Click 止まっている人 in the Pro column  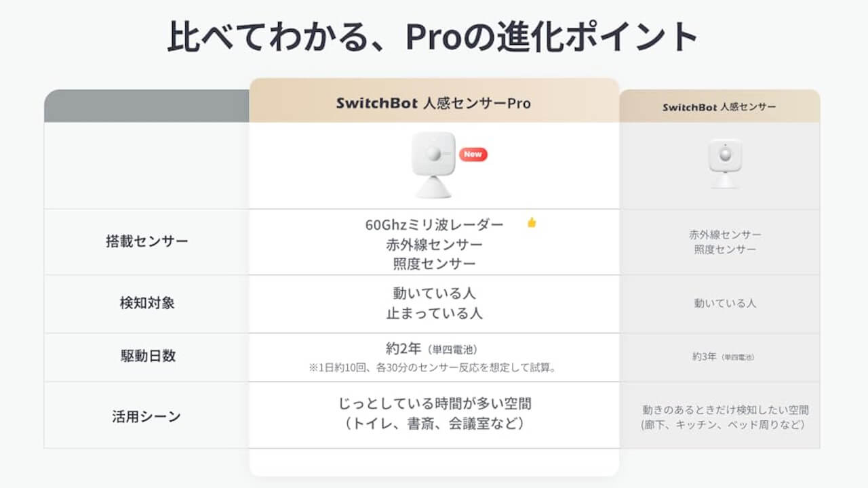(434, 314)
